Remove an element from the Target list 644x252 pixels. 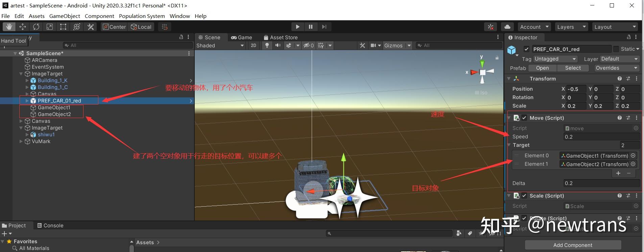pos(629,173)
